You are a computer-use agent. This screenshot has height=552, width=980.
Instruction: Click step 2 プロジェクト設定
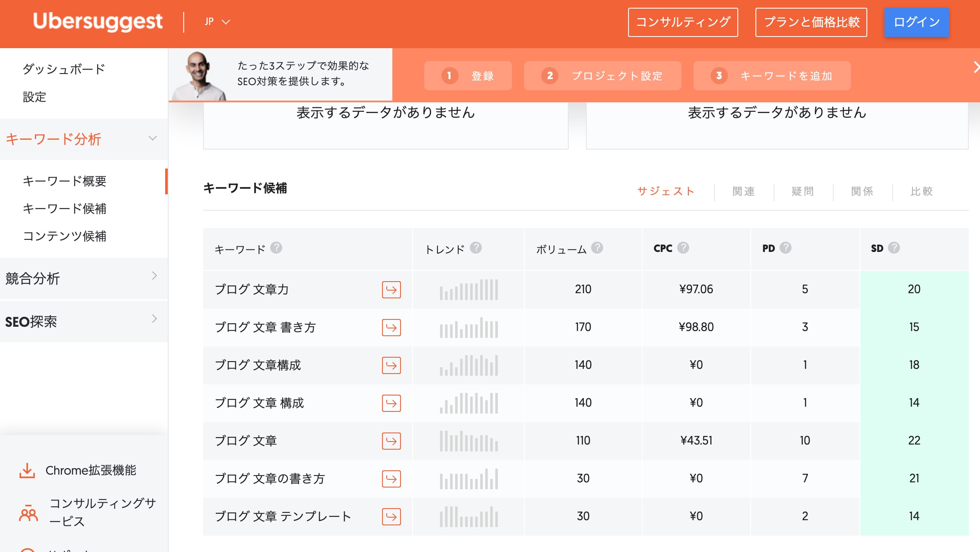(x=602, y=76)
